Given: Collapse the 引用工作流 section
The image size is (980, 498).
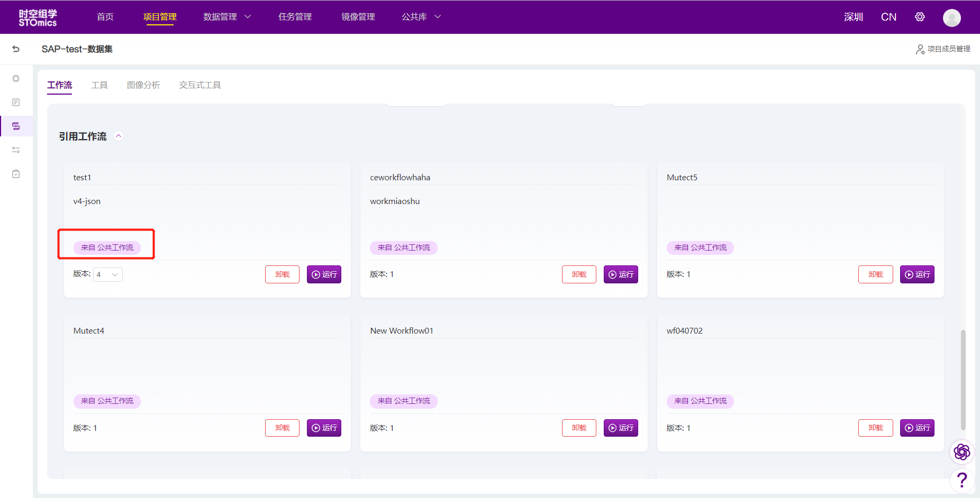Looking at the screenshot, I should coord(119,136).
